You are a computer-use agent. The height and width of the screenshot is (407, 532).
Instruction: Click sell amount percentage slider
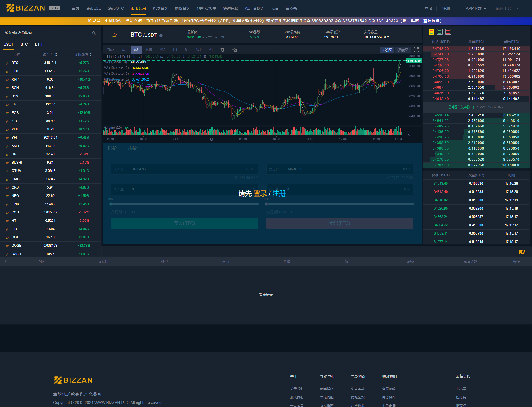click(340, 204)
